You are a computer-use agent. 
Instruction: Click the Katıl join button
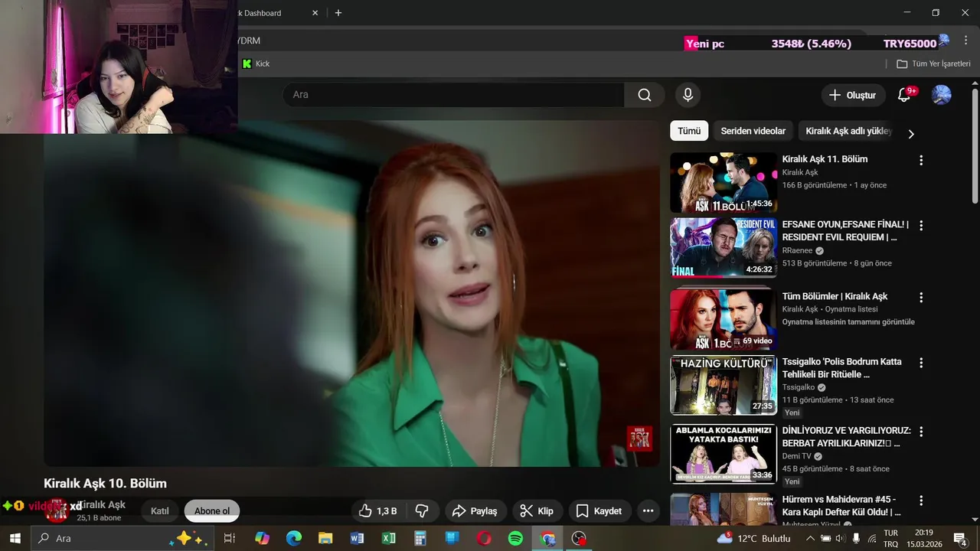coord(160,510)
